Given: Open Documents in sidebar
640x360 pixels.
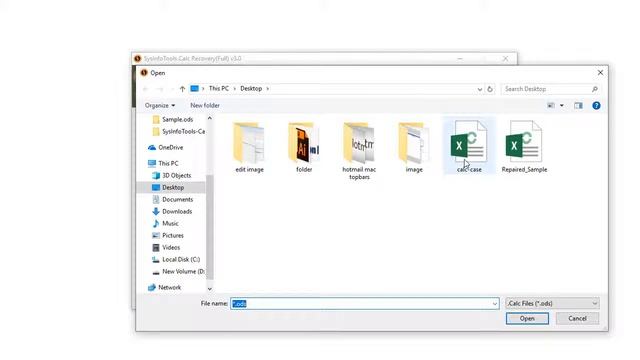Looking at the screenshot, I should tap(173, 199).
